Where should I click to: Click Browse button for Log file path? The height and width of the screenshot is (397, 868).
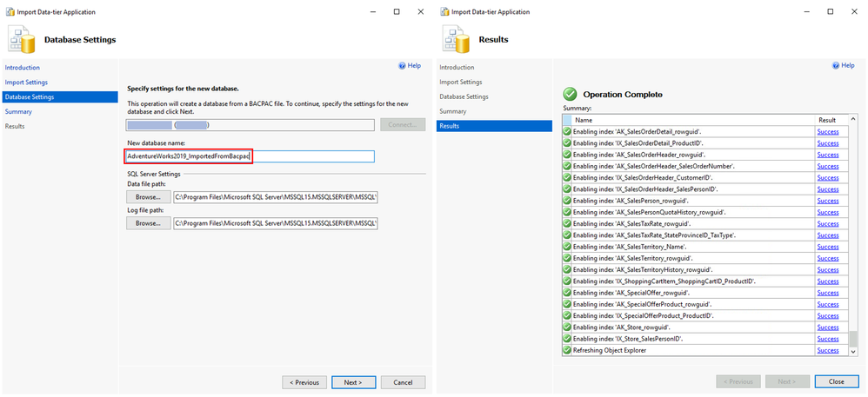tap(148, 223)
